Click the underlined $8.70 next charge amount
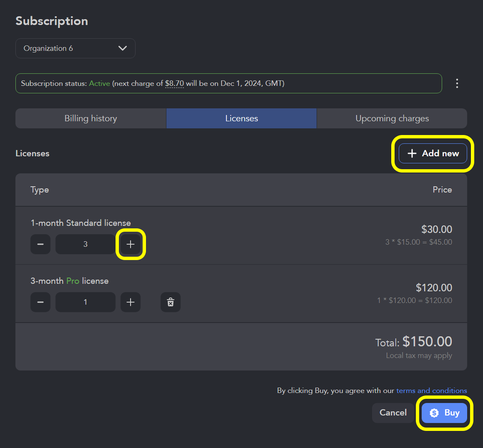The height and width of the screenshot is (448, 483). (x=174, y=83)
